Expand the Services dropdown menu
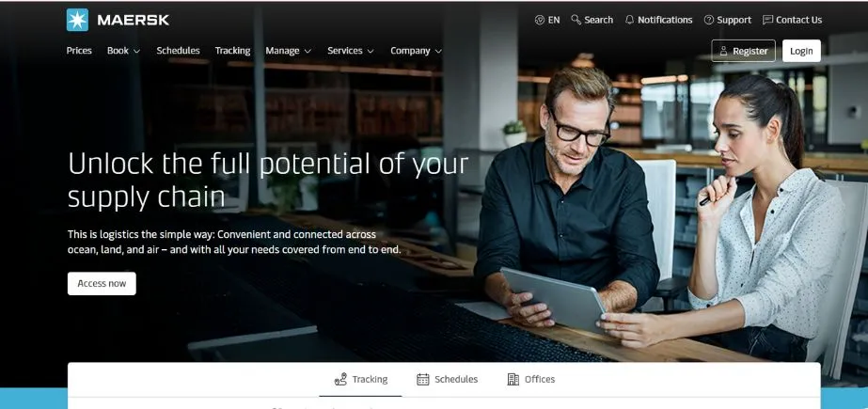Screen dimensions: 868x409 click(351, 51)
